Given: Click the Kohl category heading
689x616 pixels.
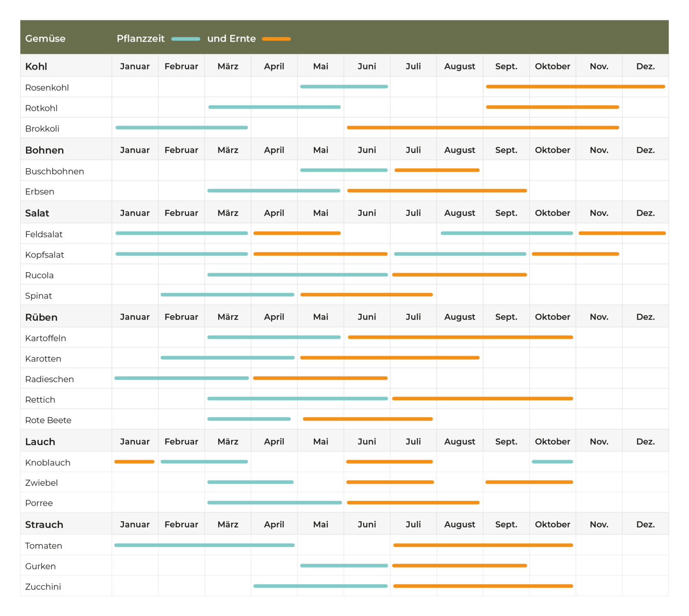Looking at the screenshot, I should tap(36, 66).
